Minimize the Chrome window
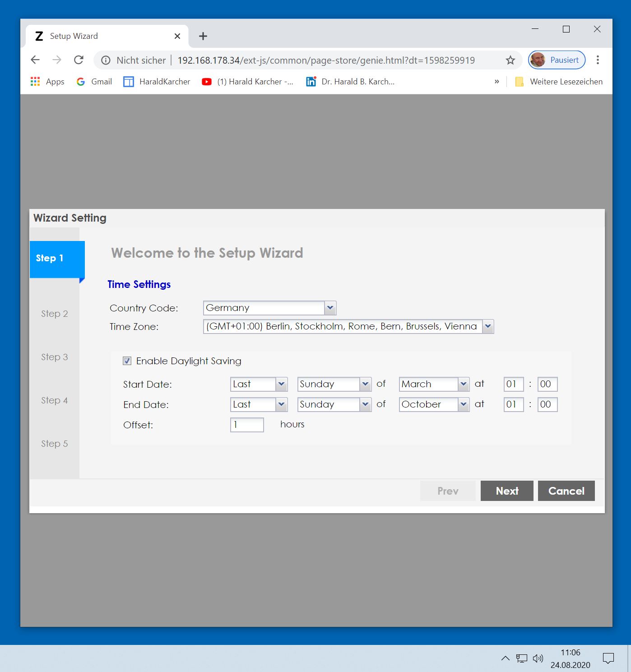Screen dimensions: 631x672 point(535,29)
